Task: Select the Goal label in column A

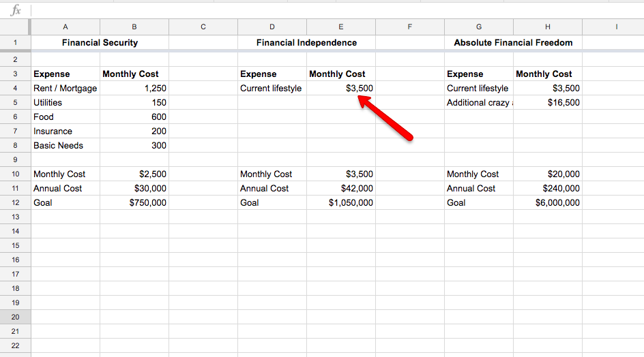Action: pos(65,203)
